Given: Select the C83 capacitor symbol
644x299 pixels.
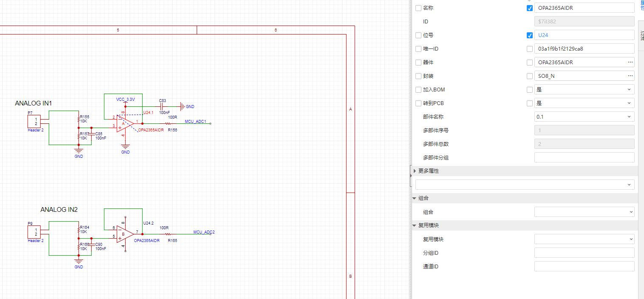Looking at the screenshot, I should 162,106.
